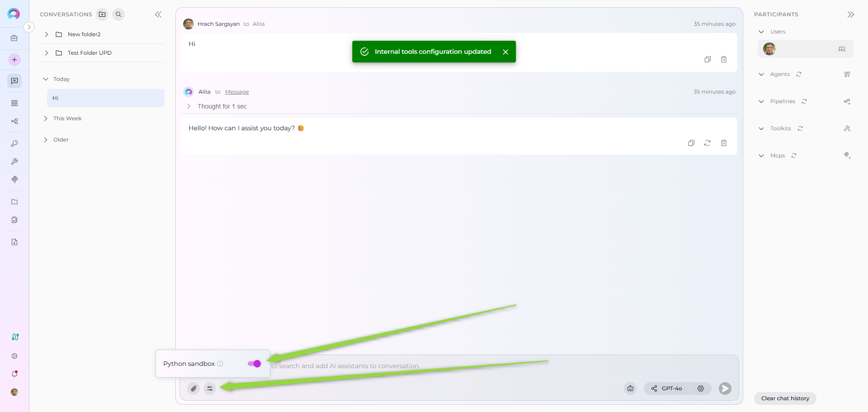
Task: Disable the Python sandbox toggle
Action: point(254,364)
